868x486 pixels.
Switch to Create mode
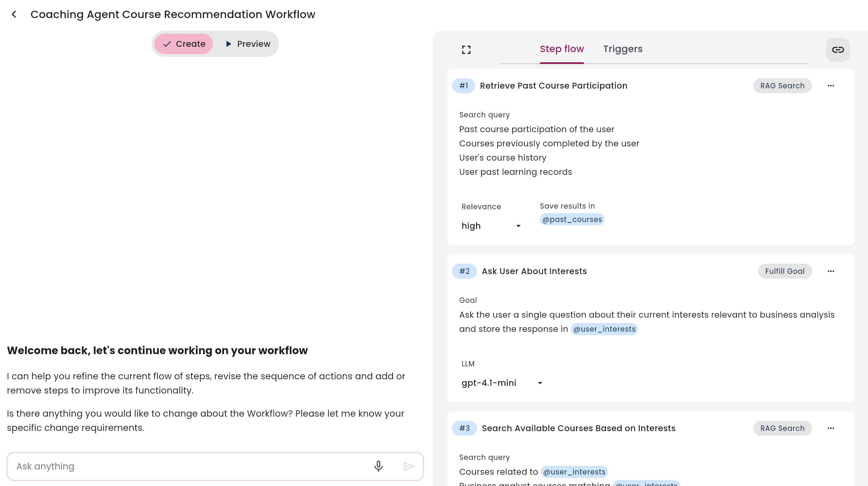(x=184, y=44)
